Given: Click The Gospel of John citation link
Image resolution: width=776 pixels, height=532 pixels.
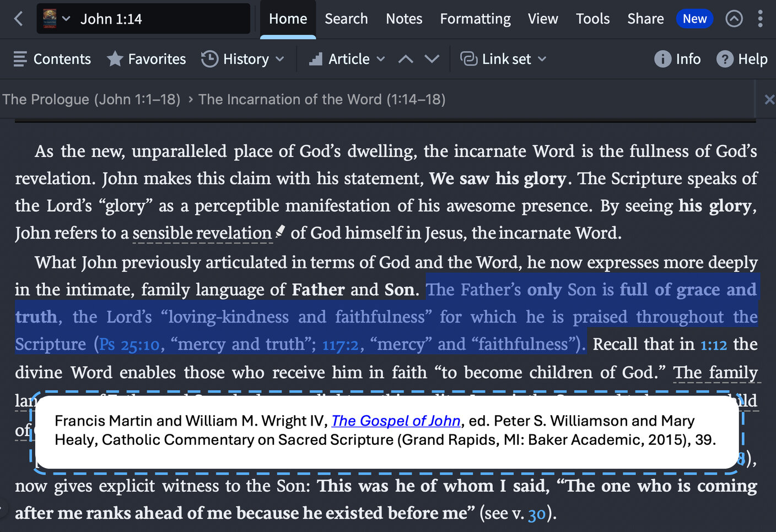Looking at the screenshot, I should pos(395,421).
